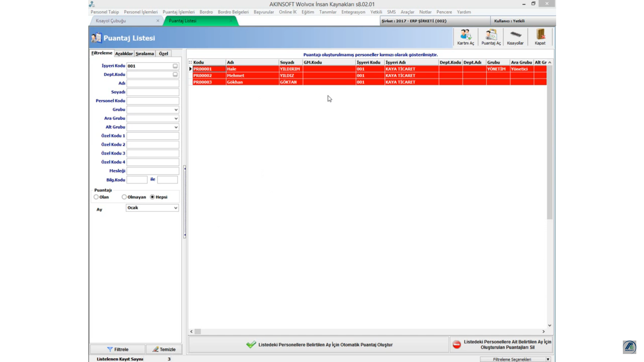Screen dimensions: 644x362
Task: Close the Puantaj Listesi tab
Action: click(x=231, y=21)
